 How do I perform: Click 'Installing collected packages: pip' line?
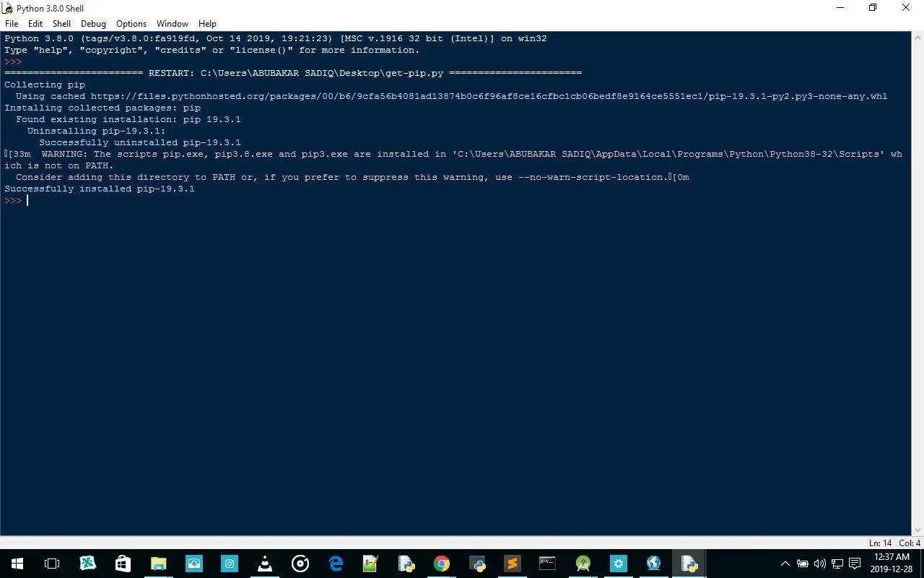[103, 108]
